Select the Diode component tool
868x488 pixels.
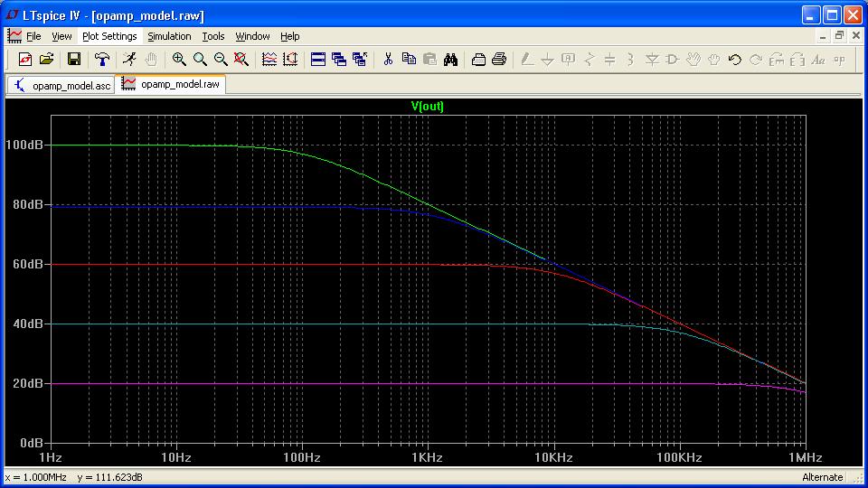[x=652, y=60]
